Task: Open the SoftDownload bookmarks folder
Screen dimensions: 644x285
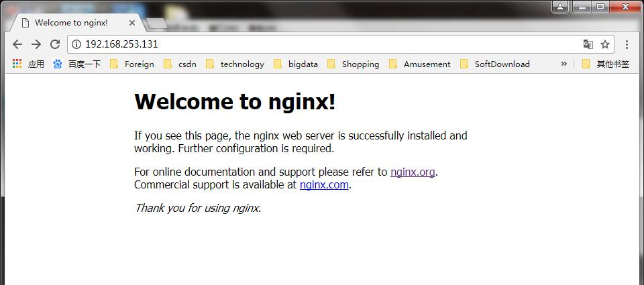Action: click(x=495, y=64)
